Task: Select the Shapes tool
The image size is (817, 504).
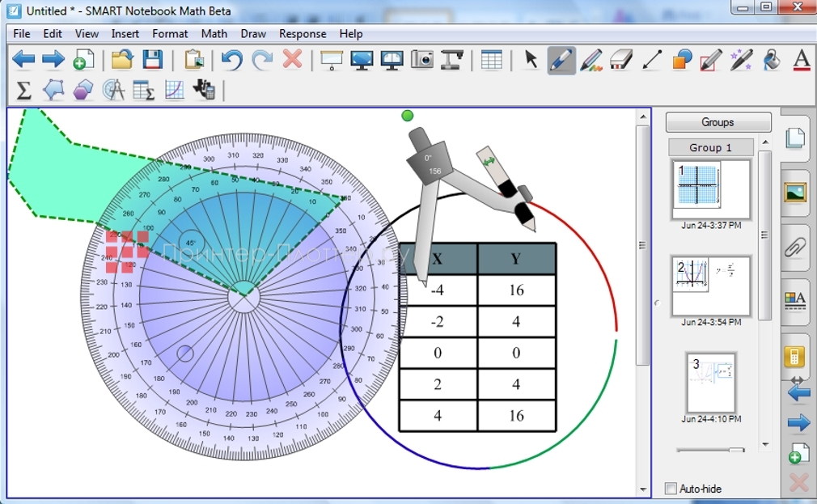Action: pyautogui.click(x=683, y=60)
